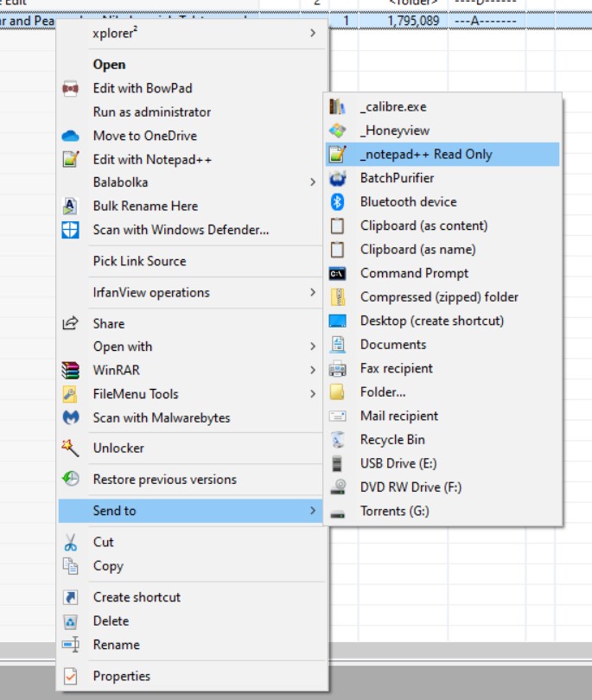Expand the WinRAR submenu arrow

[x=313, y=370]
